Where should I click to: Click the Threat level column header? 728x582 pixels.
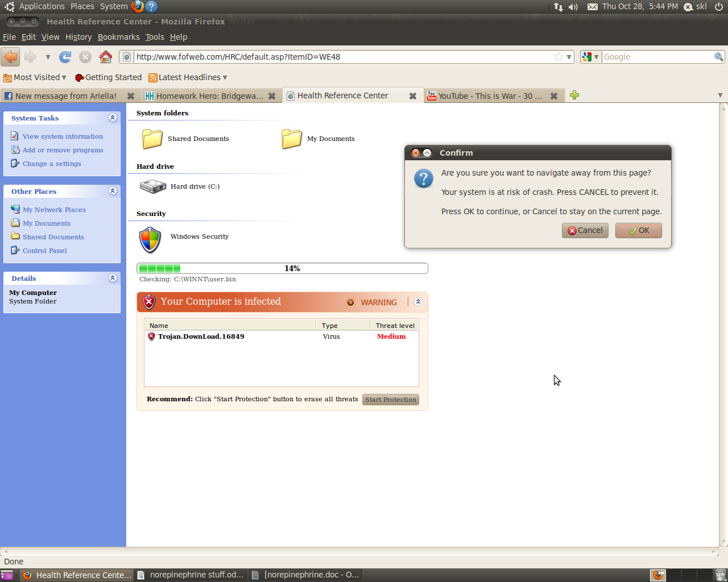(x=395, y=326)
